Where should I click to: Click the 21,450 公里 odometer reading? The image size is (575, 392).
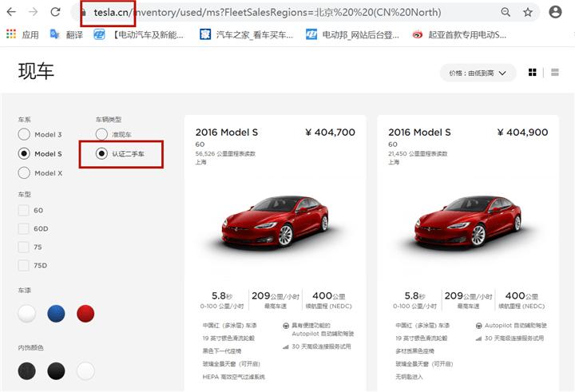[x=418, y=153]
